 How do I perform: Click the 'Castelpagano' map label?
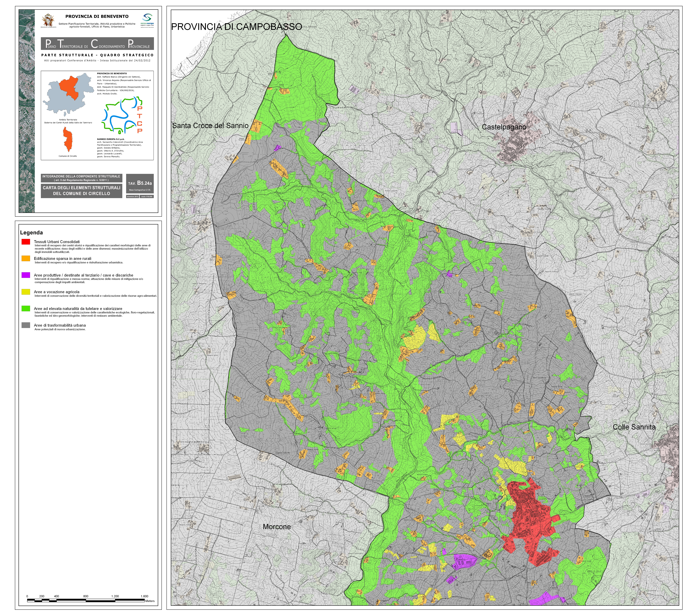tap(504, 127)
